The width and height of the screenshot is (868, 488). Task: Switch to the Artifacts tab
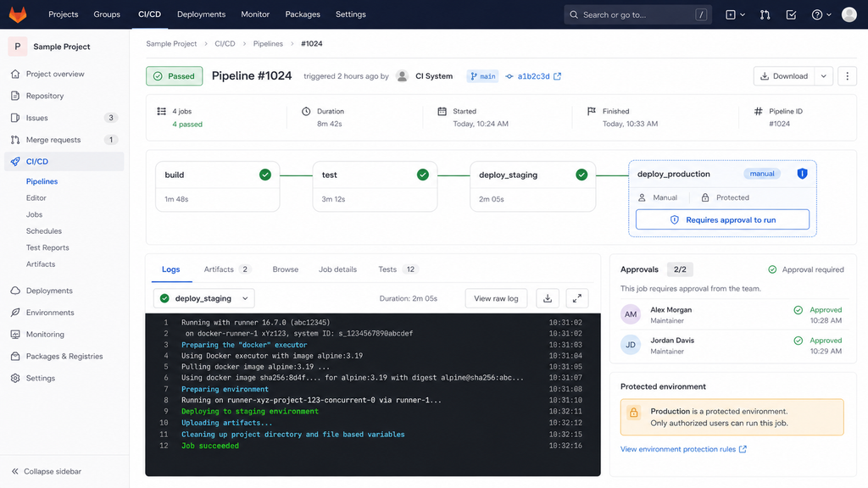227,269
